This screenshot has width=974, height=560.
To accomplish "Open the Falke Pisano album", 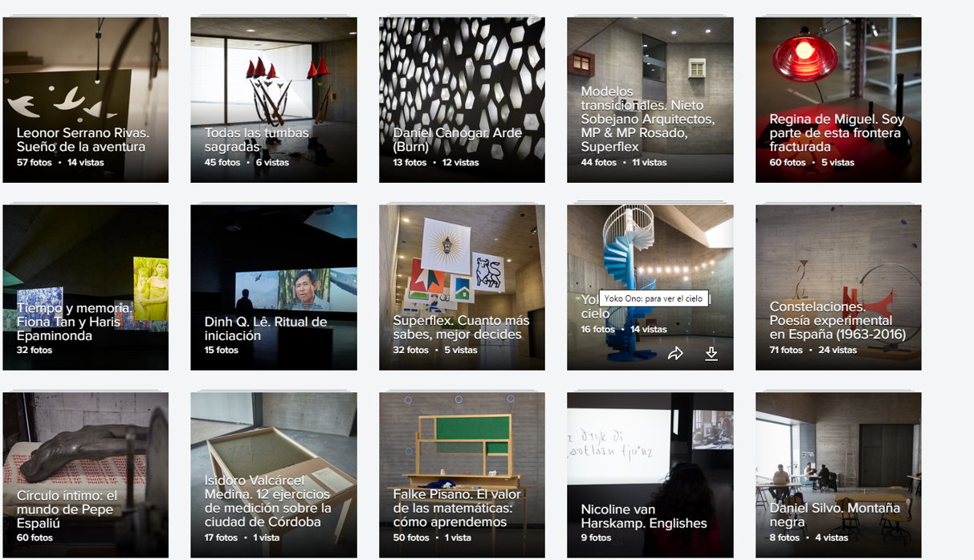I will [462, 475].
